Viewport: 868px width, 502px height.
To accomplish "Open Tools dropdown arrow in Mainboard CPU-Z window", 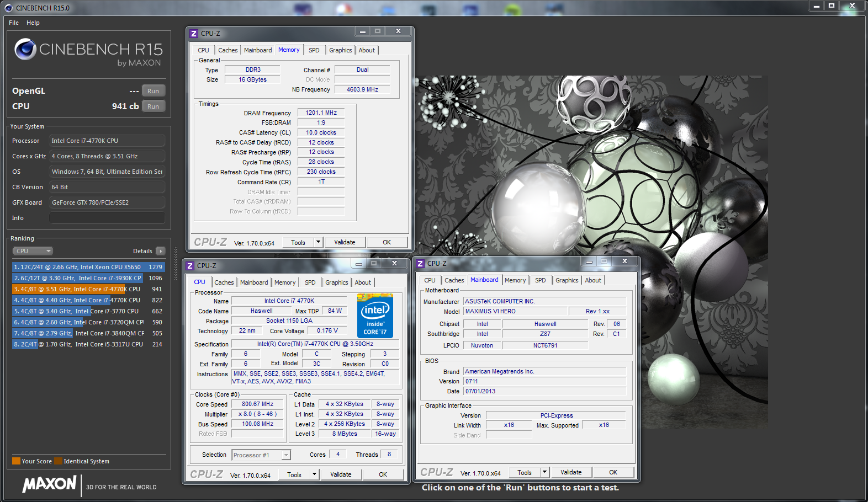I will coord(544,472).
